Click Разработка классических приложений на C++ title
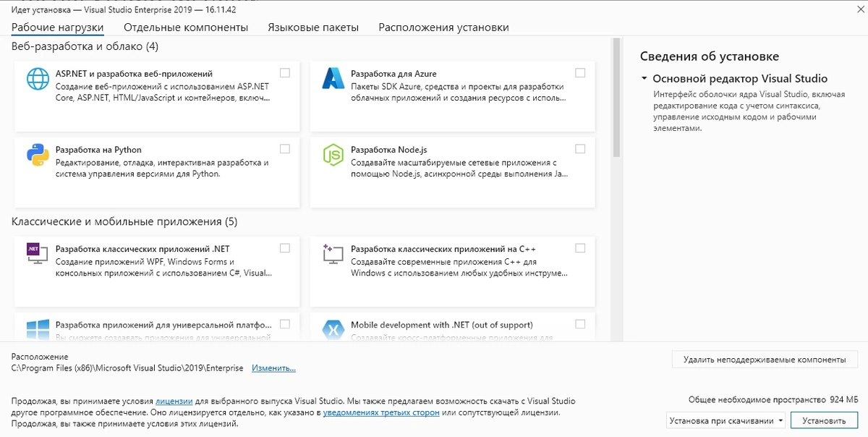Viewport: 868px width, 437px height. coord(443,250)
